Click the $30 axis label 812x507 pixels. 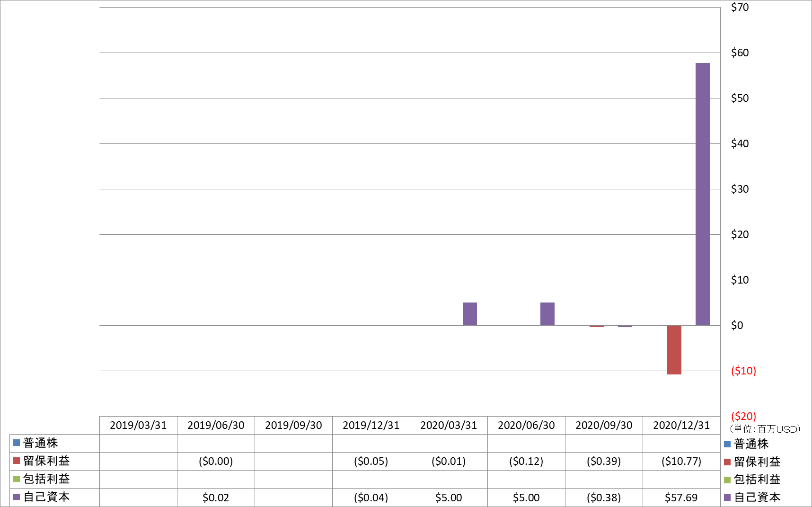coord(740,189)
